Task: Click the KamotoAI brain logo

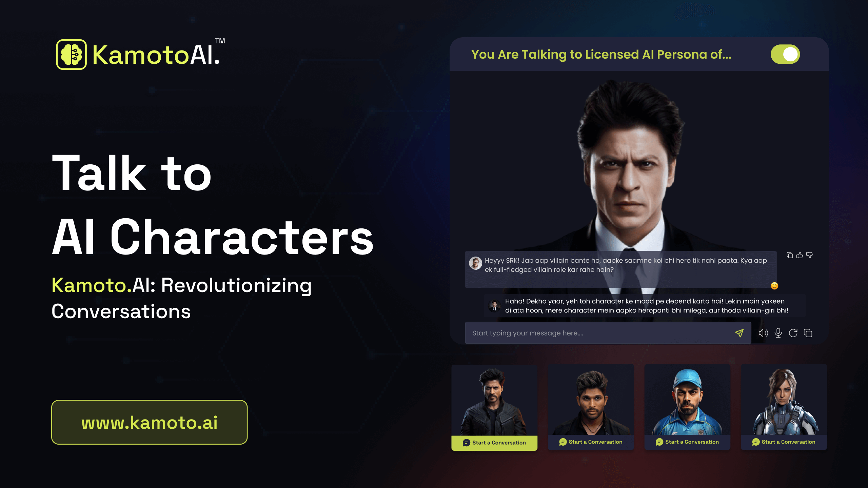Action: [72, 55]
